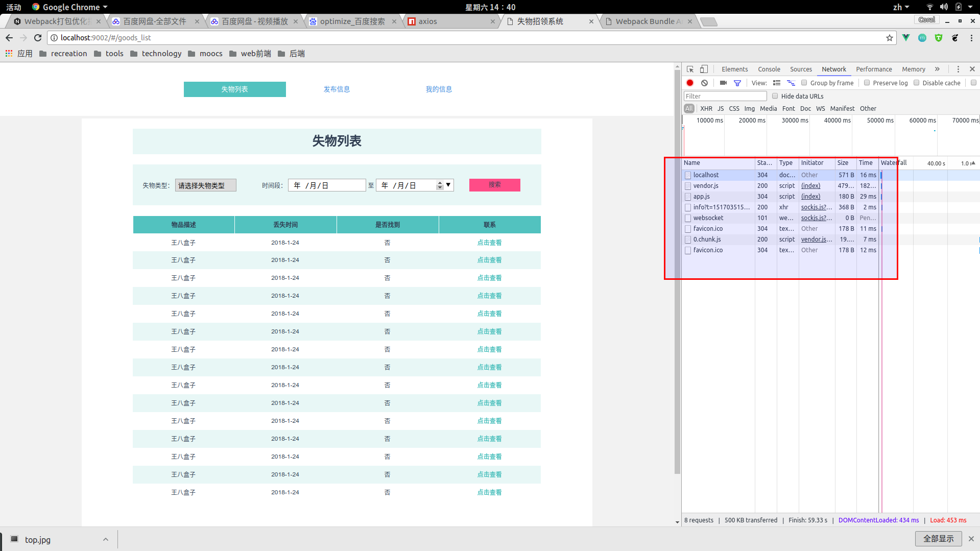Toggle the device toolbar icon
980x551 pixels.
pyautogui.click(x=704, y=69)
